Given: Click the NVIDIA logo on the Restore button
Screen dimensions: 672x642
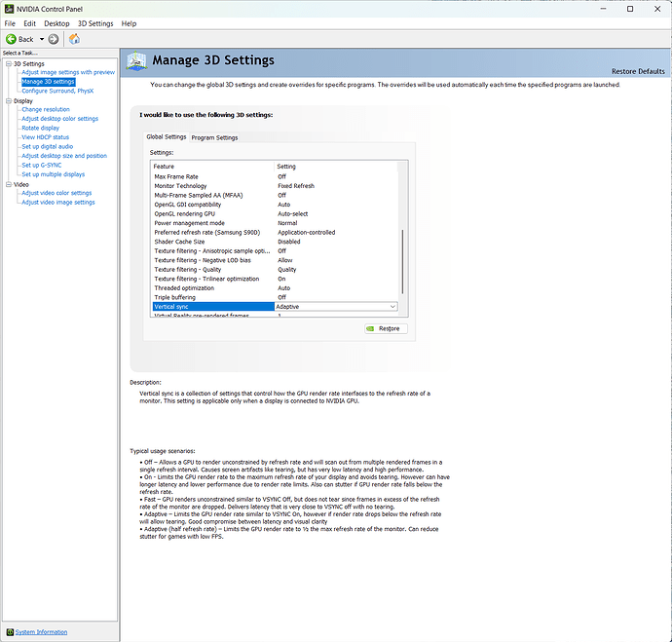Looking at the screenshot, I should [x=370, y=328].
